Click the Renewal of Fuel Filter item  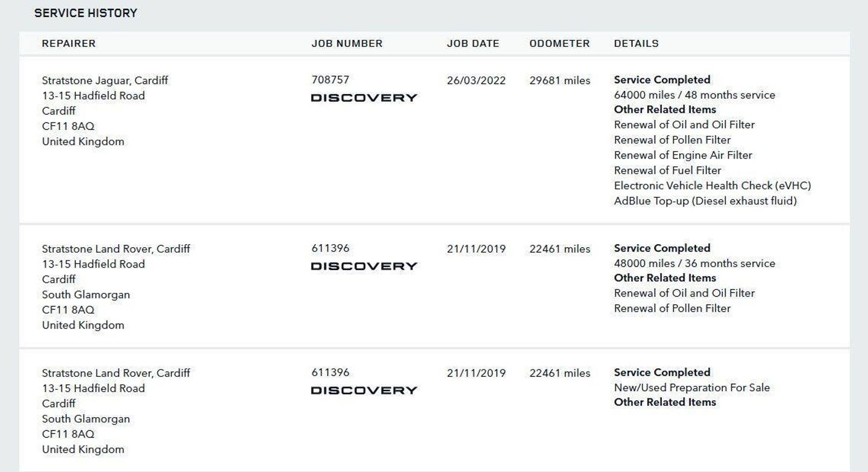pos(667,171)
